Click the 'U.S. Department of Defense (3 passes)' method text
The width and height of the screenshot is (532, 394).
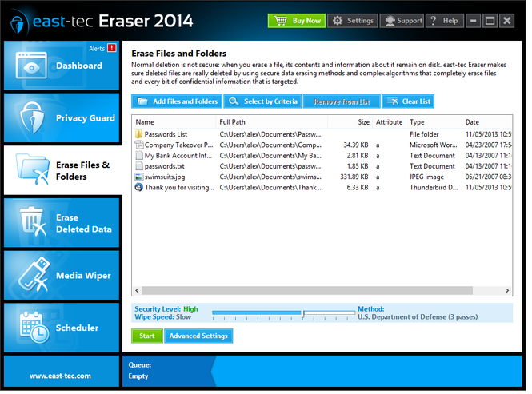tap(418, 317)
